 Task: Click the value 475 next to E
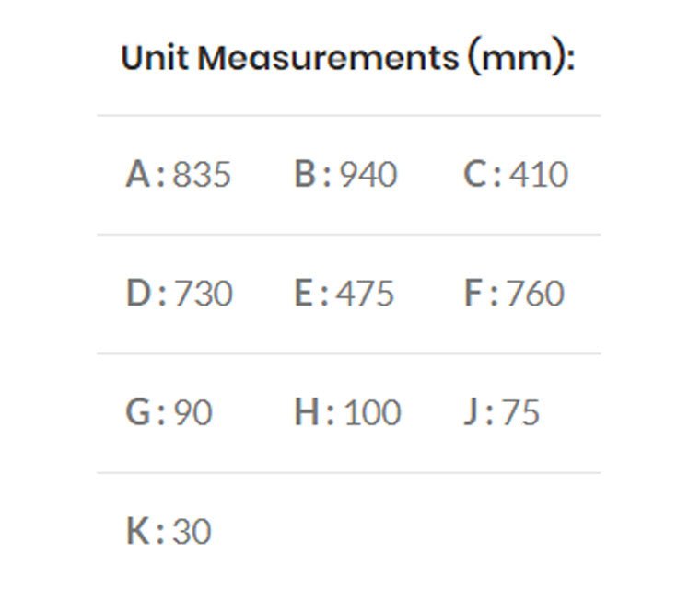(x=365, y=294)
